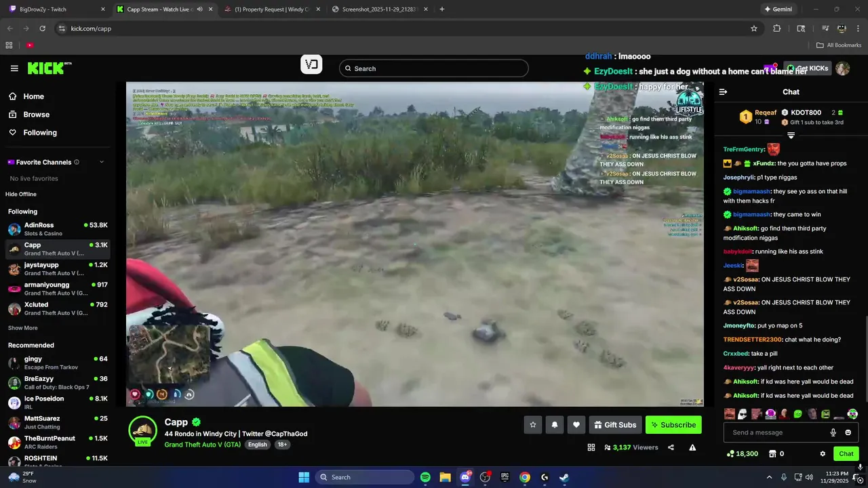Toggle the notification bell for Capp

tap(555, 425)
